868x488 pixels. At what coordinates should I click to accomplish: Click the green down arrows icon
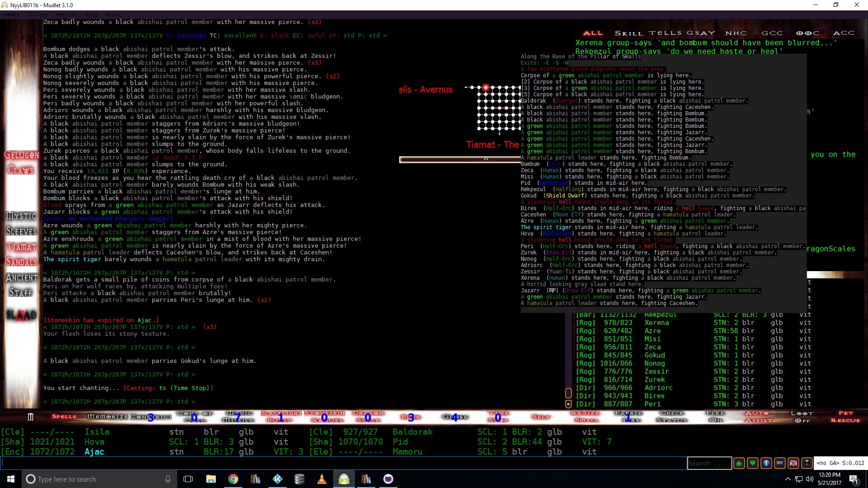[753, 463]
